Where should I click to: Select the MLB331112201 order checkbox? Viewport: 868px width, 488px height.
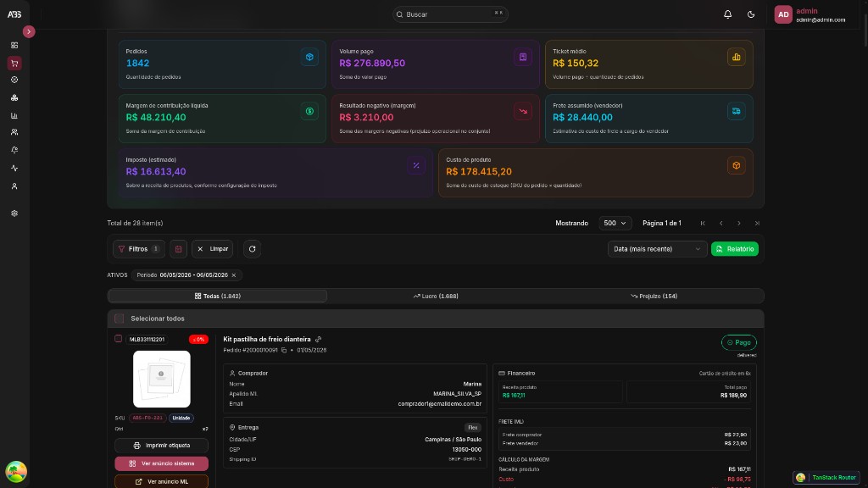(118, 339)
